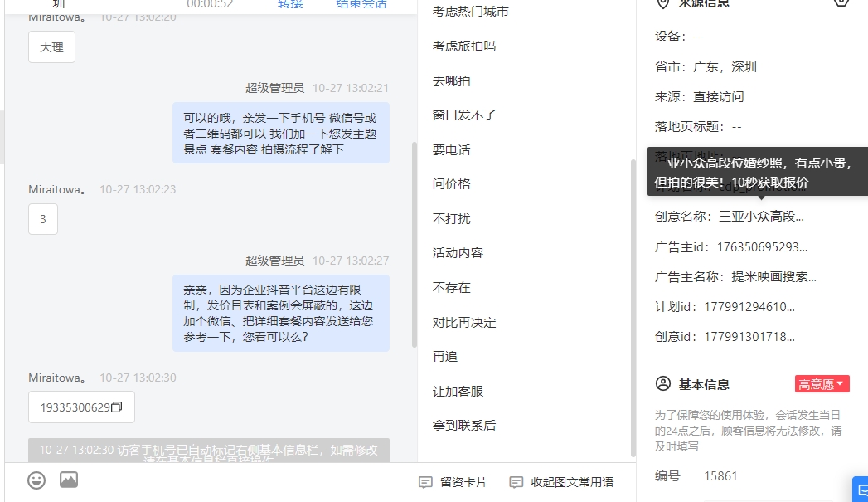Click the admin reply starting 可以的哦
The width and height of the screenshot is (868, 502).
[x=281, y=133]
